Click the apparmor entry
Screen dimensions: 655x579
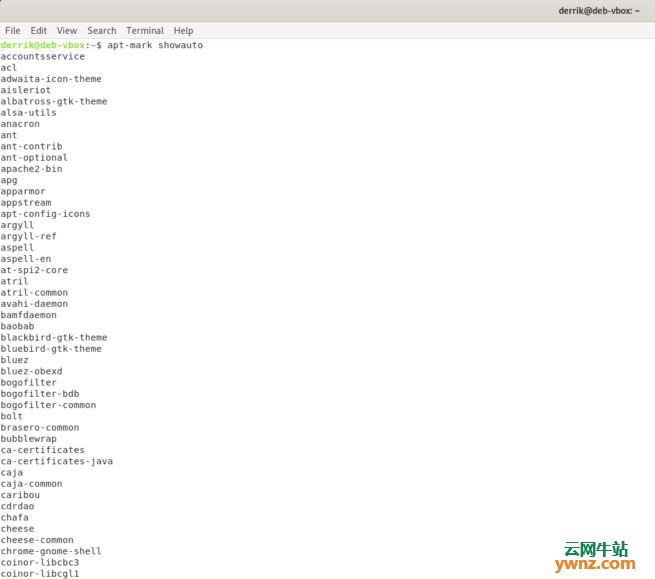[x=23, y=192]
